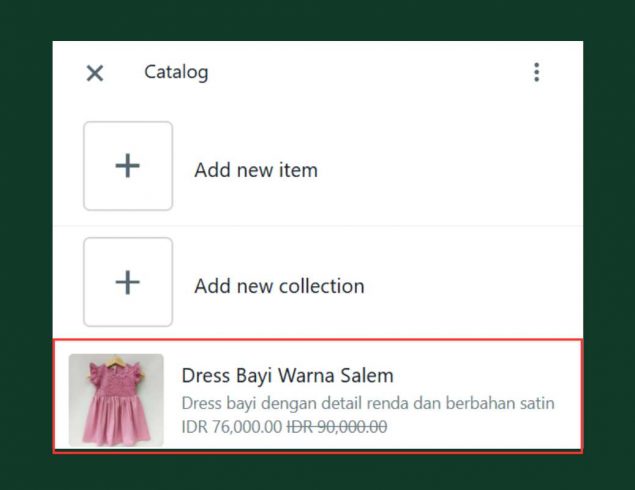Click empty space right of "Add new item"

pos(450,170)
